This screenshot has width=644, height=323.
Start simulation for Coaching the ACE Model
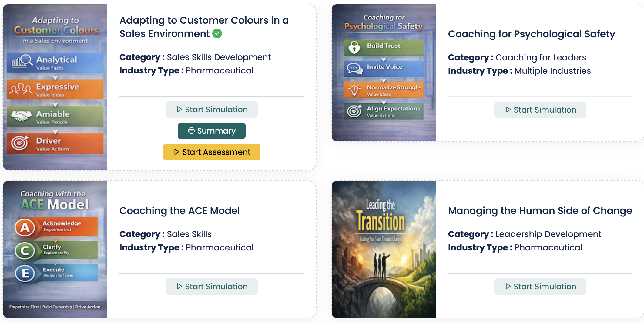pos(212,287)
